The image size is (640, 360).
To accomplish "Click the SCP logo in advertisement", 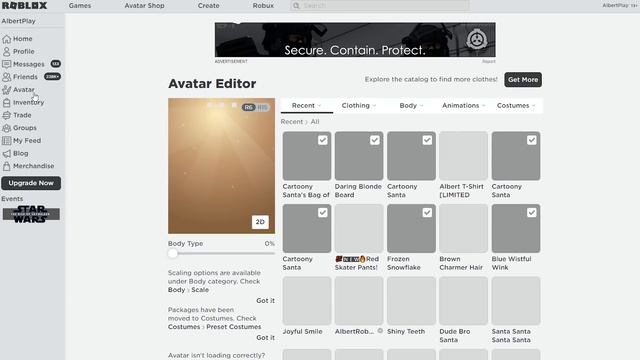I will coord(477,40).
